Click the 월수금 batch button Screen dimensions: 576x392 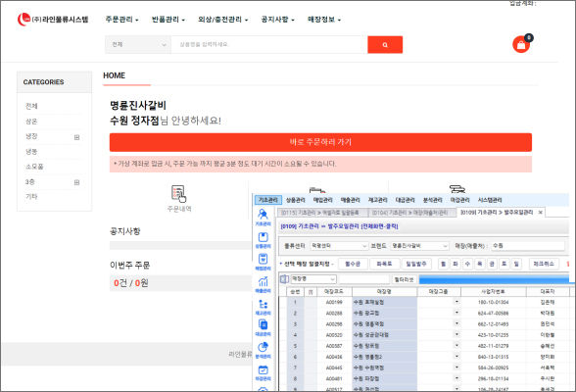tap(353, 264)
